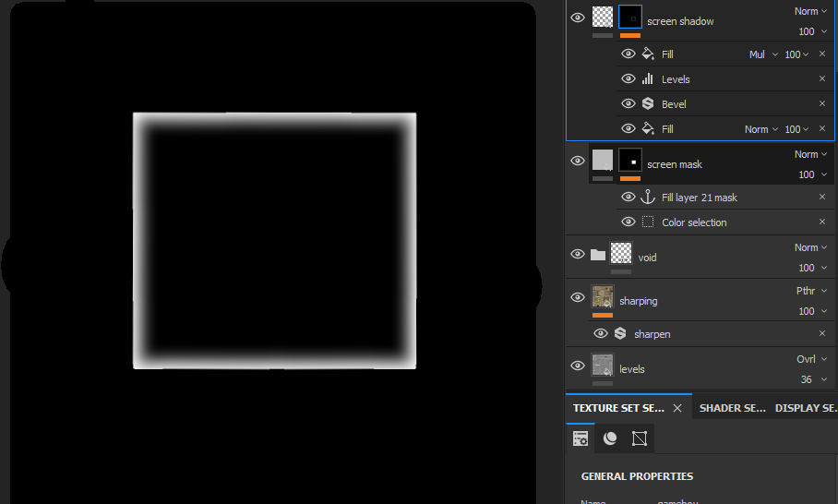The width and height of the screenshot is (838, 504).
Task: Change the Mul blend mode of Fill
Action: [x=763, y=54]
